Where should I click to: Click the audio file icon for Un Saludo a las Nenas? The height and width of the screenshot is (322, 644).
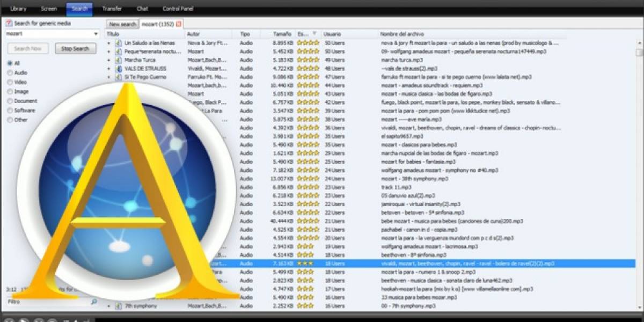pos(119,43)
